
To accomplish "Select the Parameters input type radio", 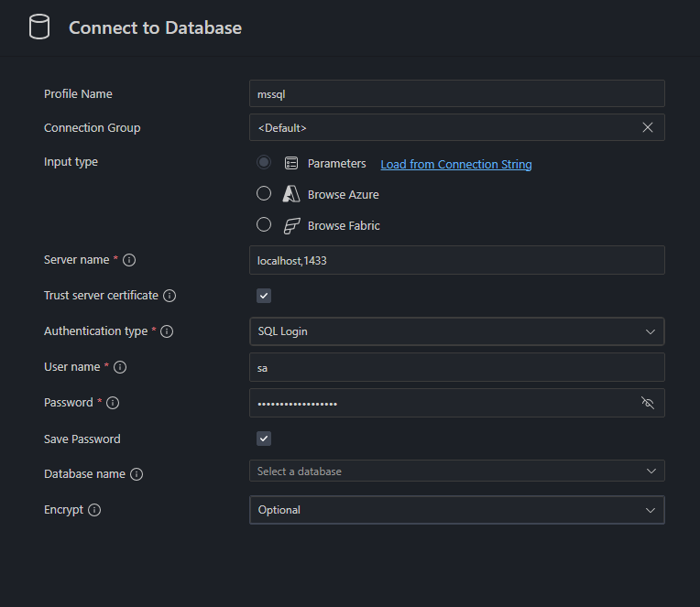I will [263, 162].
